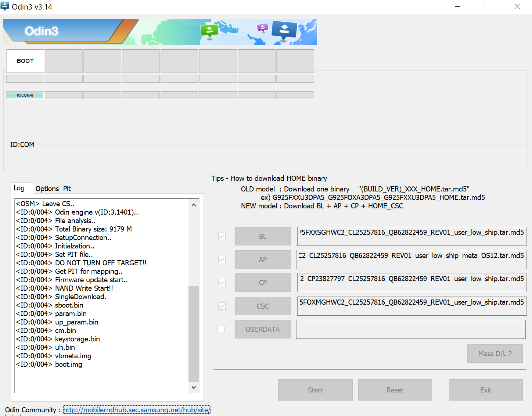Open the Options tab
Screen dimensions: 532x416
point(47,189)
